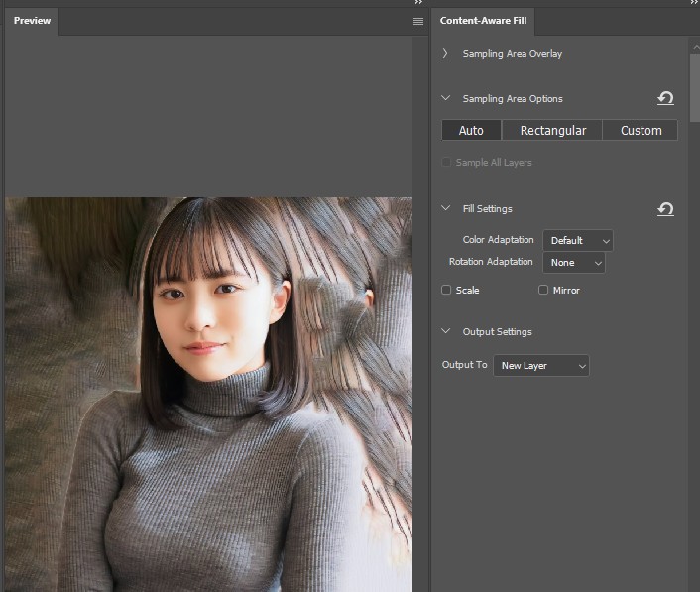This screenshot has height=592, width=700.
Task: Collapse the Sampling Area Options section
Action: (445, 98)
